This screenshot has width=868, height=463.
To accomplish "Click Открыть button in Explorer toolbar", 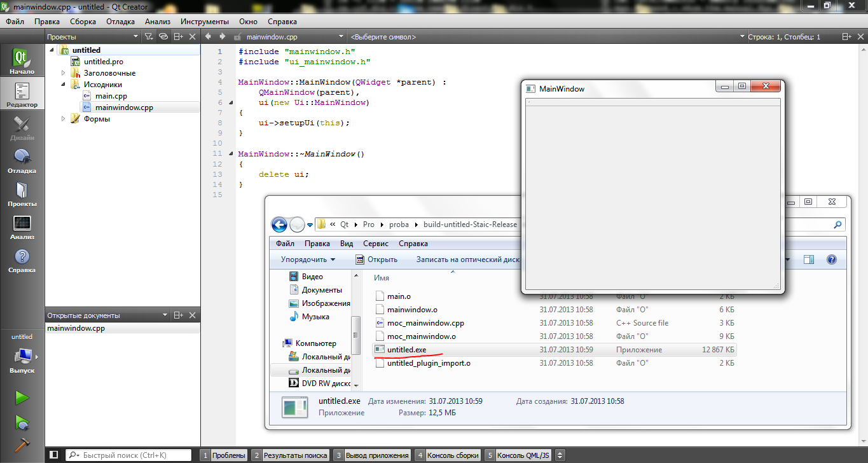I will (x=376, y=259).
